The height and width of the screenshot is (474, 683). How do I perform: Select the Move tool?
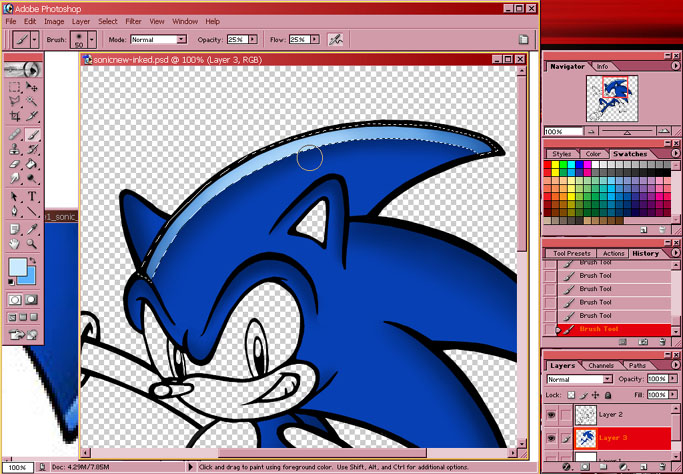click(x=31, y=87)
